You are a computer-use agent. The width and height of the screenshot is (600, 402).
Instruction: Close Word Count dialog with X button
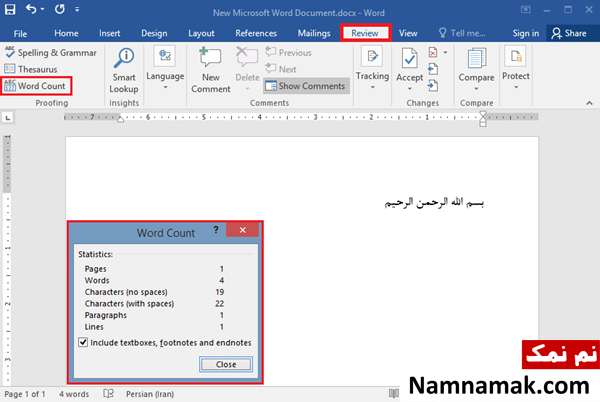pos(243,230)
